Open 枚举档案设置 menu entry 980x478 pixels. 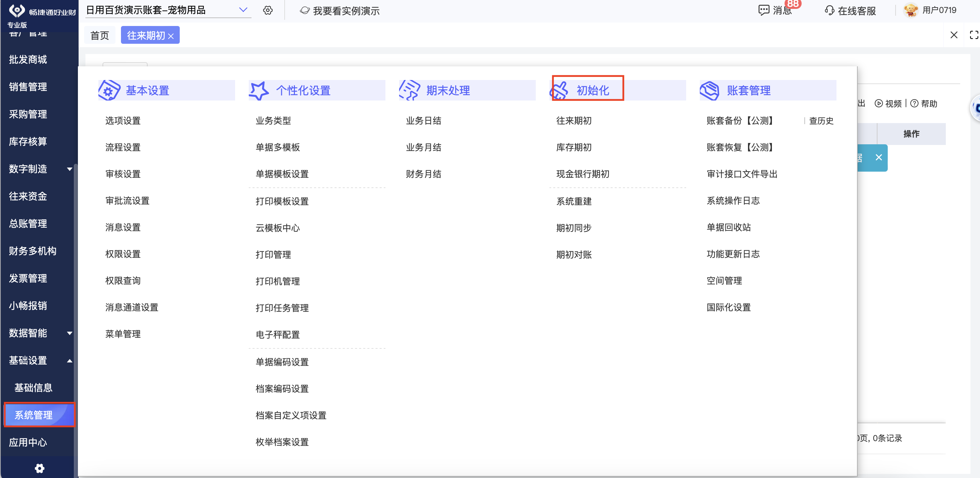coord(282,442)
